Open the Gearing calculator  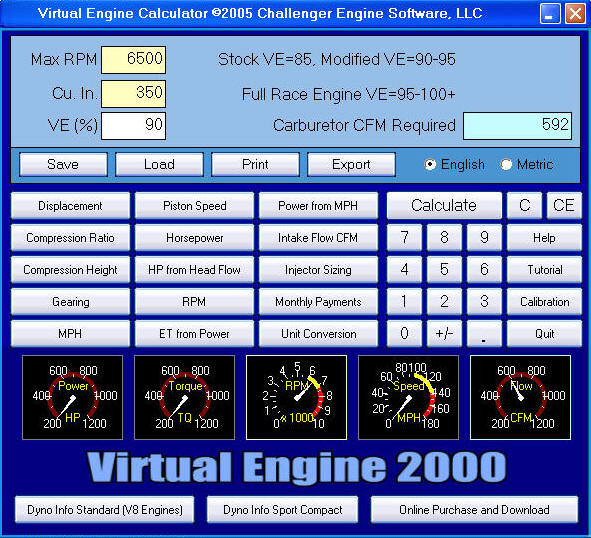point(70,302)
